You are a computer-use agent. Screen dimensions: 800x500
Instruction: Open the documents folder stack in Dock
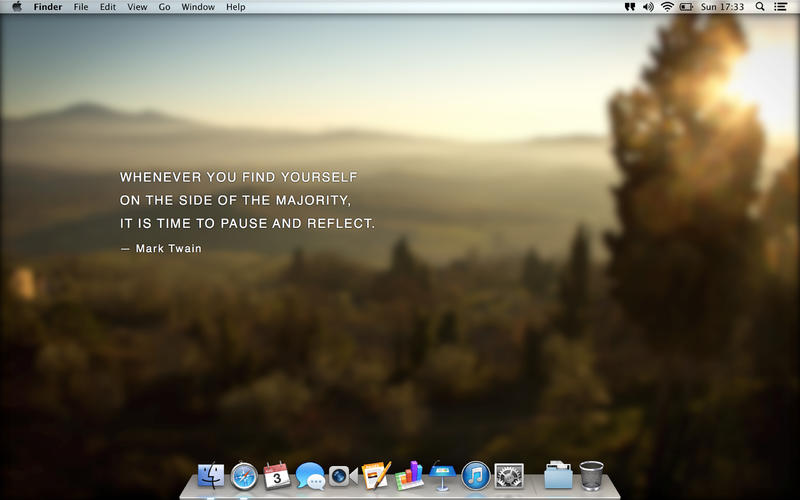point(558,475)
